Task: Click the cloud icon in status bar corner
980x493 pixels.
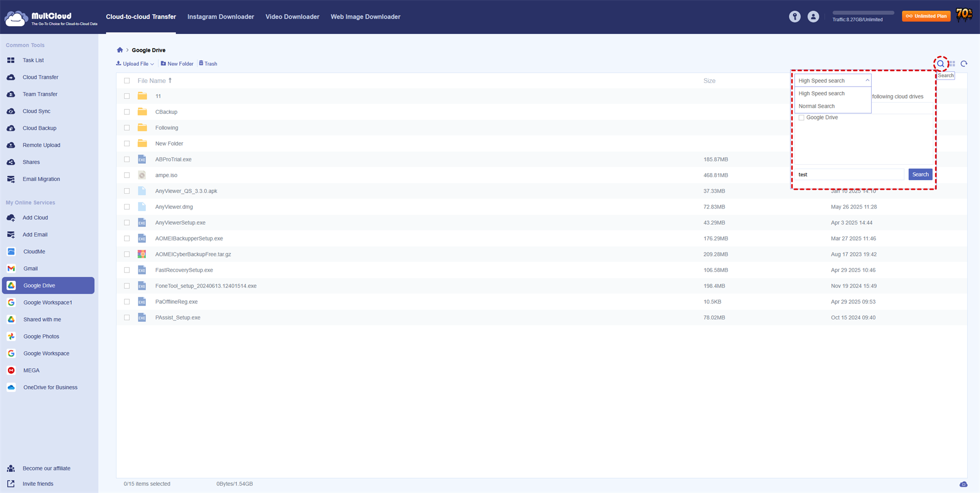Action: (x=964, y=484)
